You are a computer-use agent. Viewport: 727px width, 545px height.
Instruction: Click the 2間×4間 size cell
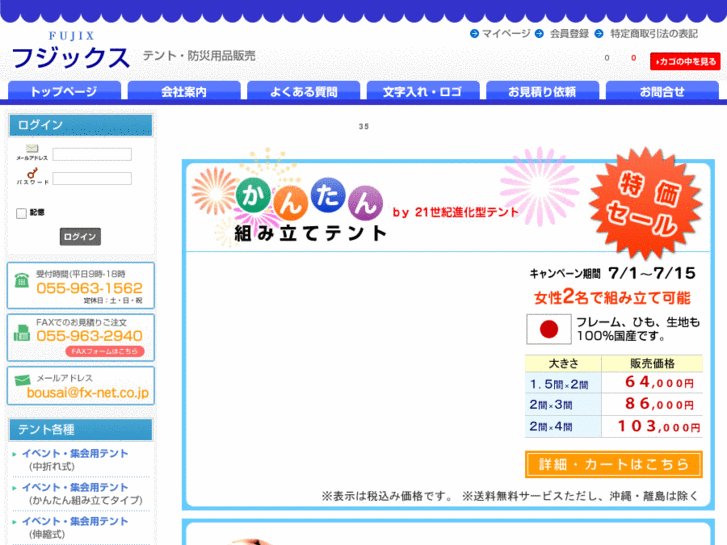pyautogui.click(x=563, y=426)
